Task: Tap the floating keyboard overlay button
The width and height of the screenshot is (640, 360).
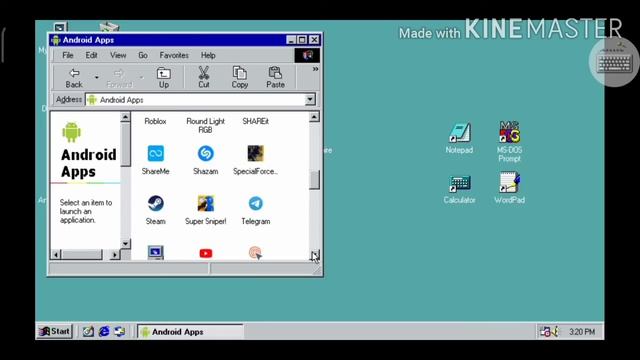Action: tap(614, 62)
